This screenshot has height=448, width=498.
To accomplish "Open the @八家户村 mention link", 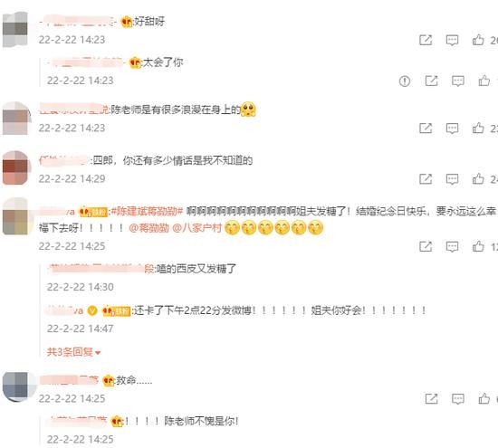I will pos(196,228).
